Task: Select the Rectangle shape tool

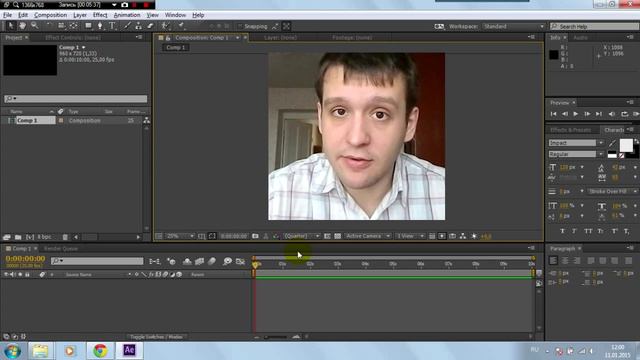Action: [88, 26]
